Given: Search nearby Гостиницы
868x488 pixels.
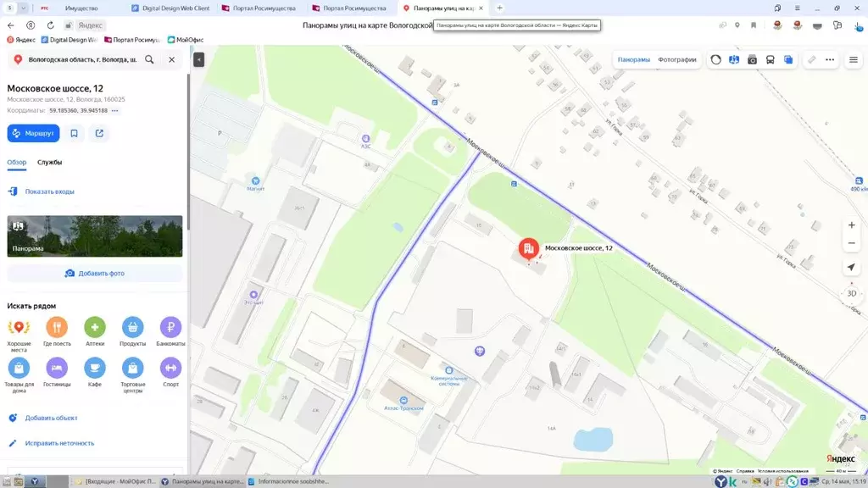Looking at the screenshot, I should (57, 372).
